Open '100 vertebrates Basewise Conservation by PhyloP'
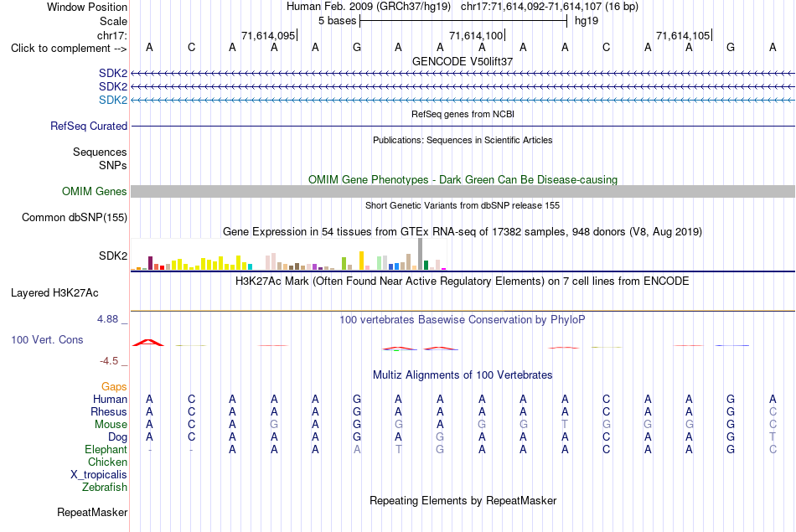The image size is (796, 532). (x=463, y=320)
